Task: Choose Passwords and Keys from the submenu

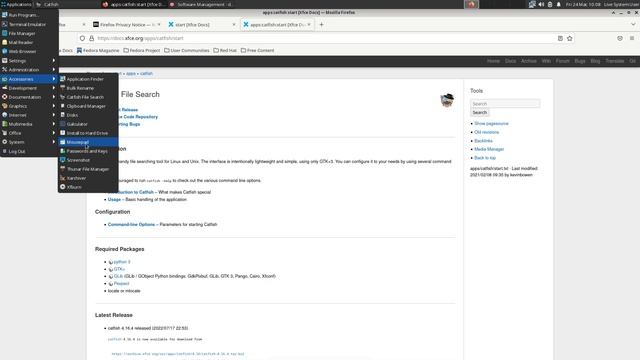Action: [x=88, y=151]
